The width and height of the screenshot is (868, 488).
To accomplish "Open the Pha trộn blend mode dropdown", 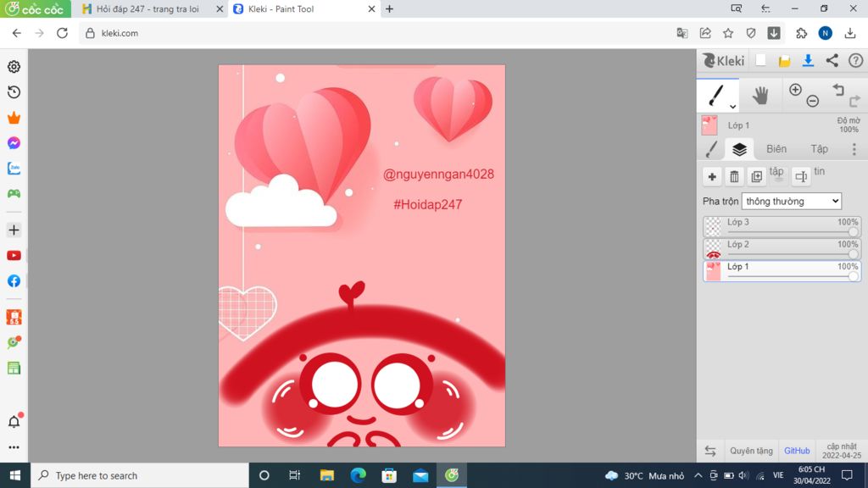I will 790,201.
